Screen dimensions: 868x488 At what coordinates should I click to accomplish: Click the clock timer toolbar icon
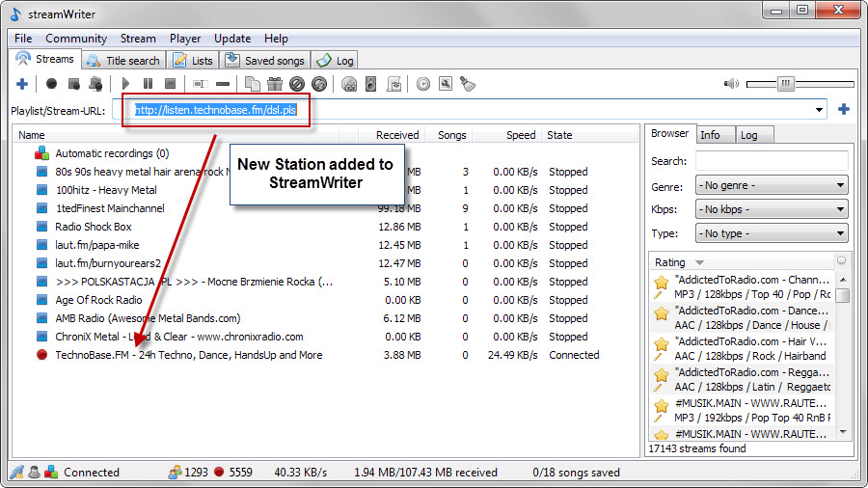point(423,84)
